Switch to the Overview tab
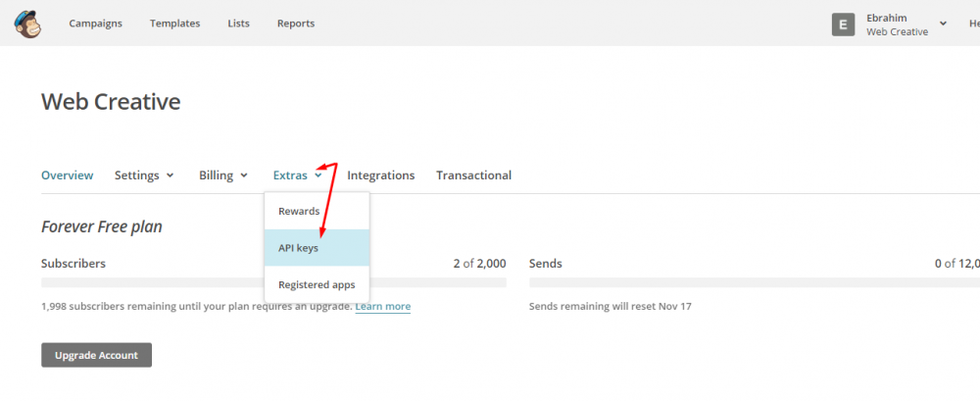Viewport: 980px width, 401px height. [x=68, y=175]
